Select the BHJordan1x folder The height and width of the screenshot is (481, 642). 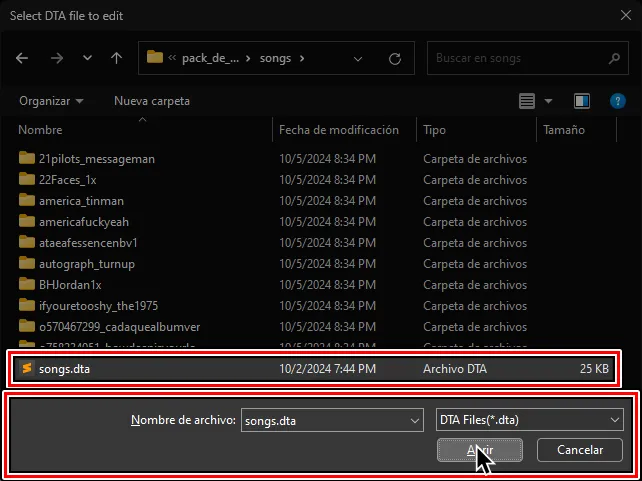(70, 285)
